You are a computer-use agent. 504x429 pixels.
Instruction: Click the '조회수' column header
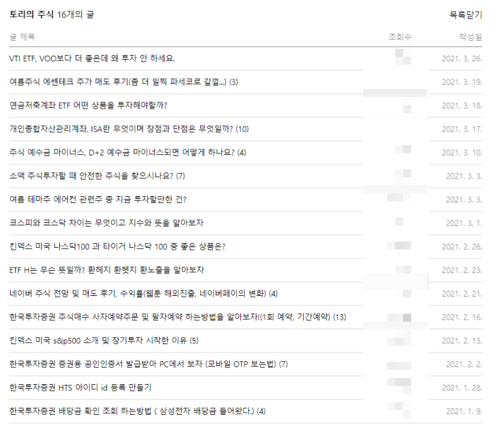click(x=400, y=37)
